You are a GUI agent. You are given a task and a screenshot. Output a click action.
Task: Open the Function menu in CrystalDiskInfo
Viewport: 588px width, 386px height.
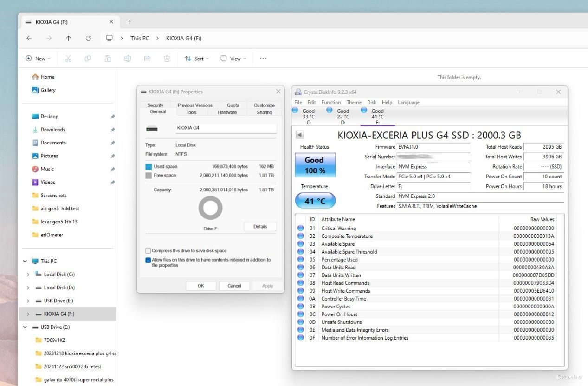331,102
